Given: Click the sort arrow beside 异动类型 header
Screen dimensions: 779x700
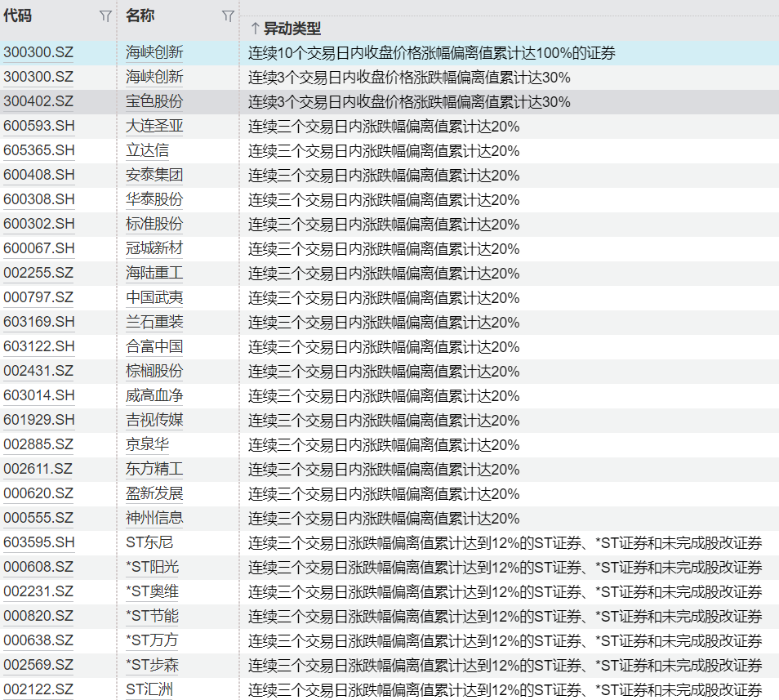Looking at the screenshot, I should click(254, 29).
